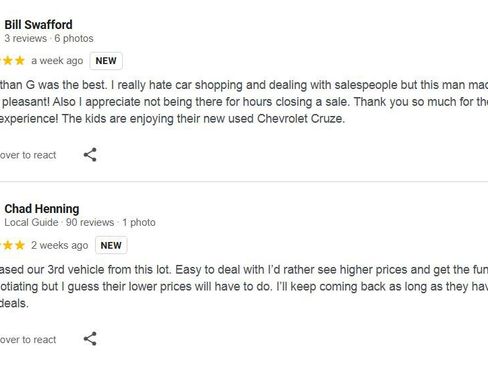
Task: Click the NEW badge next to '2 weeks ago'
Action: coord(111,245)
